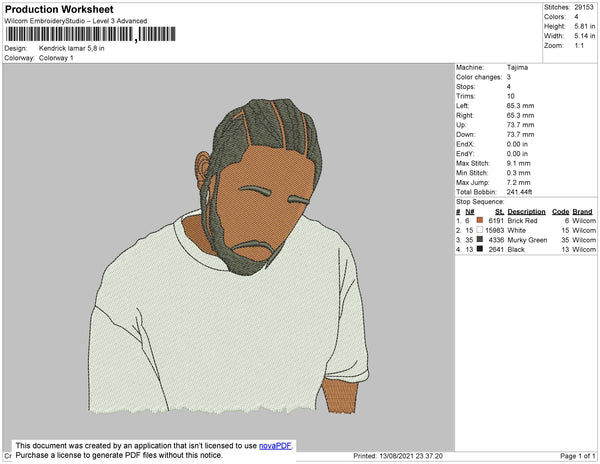The height and width of the screenshot is (464, 600).
Task: Click the 'Description' column header
Action: (x=527, y=212)
